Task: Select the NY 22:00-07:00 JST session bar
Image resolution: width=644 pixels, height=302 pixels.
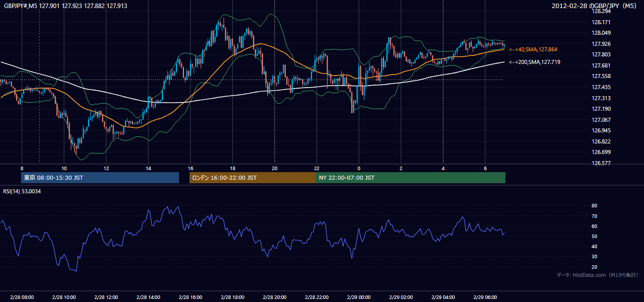Action: coord(411,178)
